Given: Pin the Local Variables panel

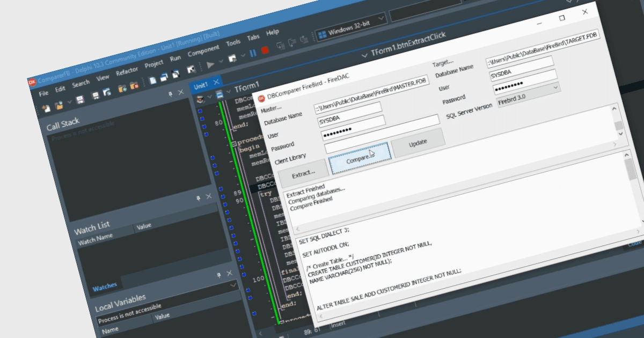Looking at the screenshot, I should coord(219,275).
